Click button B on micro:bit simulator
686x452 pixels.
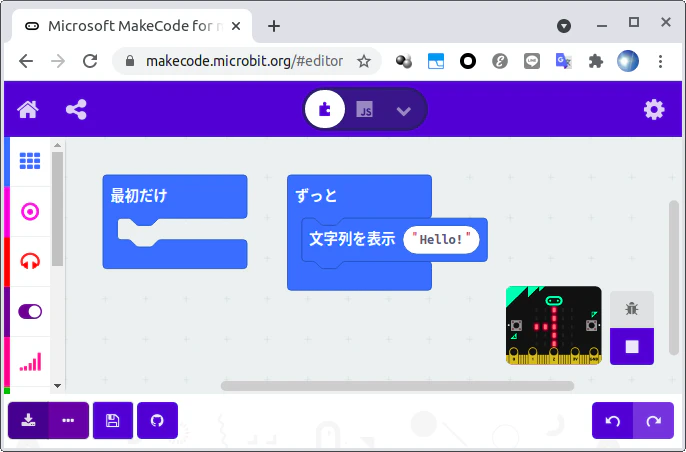click(592, 326)
